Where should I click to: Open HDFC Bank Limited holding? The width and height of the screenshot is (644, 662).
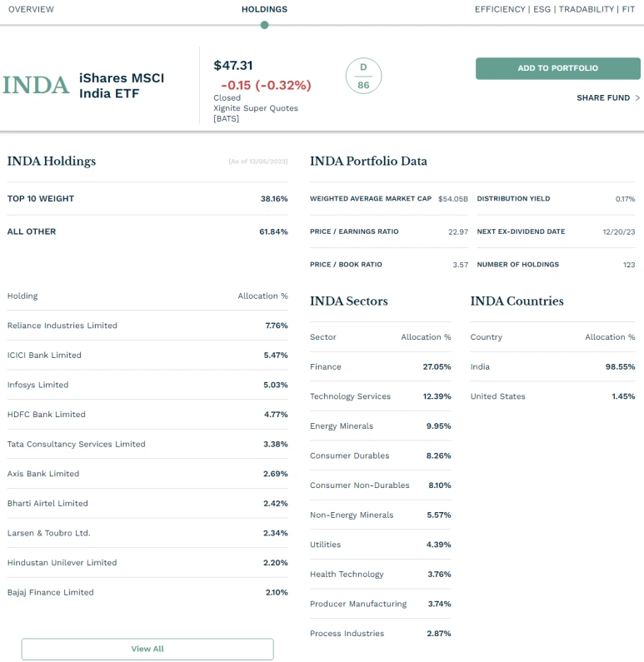(x=147, y=415)
